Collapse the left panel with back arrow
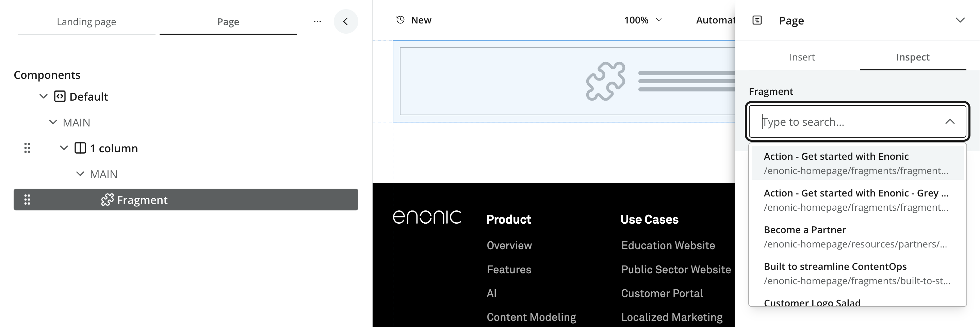Image resolution: width=980 pixels, height=327 pixels. (345, 21)
